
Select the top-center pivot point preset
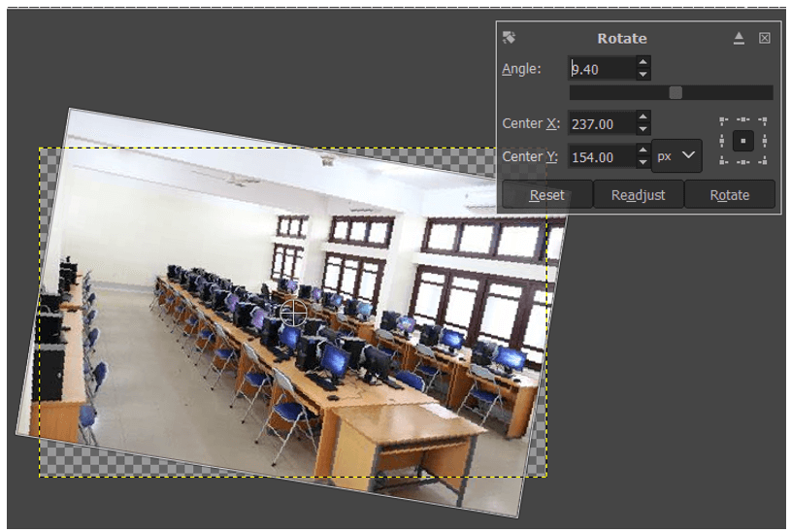click(x=743, y=120)
